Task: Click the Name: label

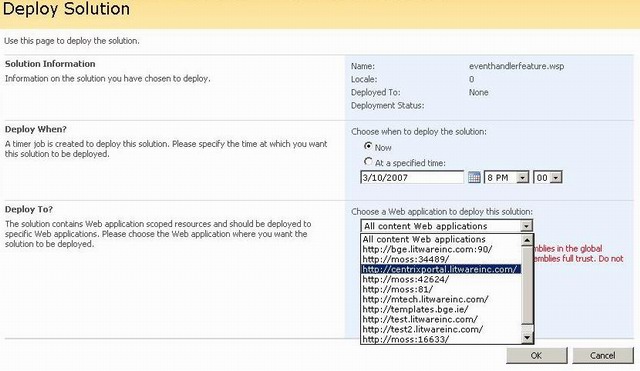Action: (x=363, y=66)
